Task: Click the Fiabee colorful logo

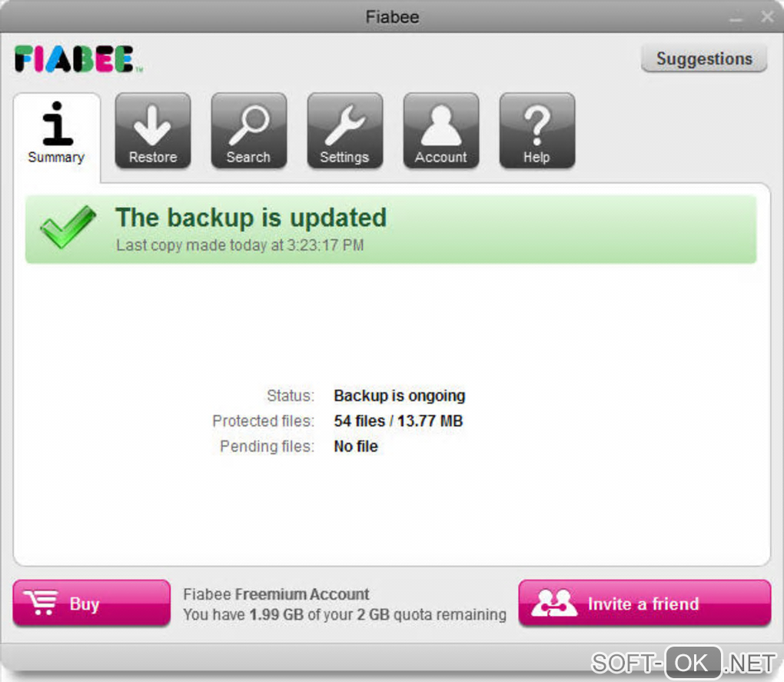Action: point(78,59)
